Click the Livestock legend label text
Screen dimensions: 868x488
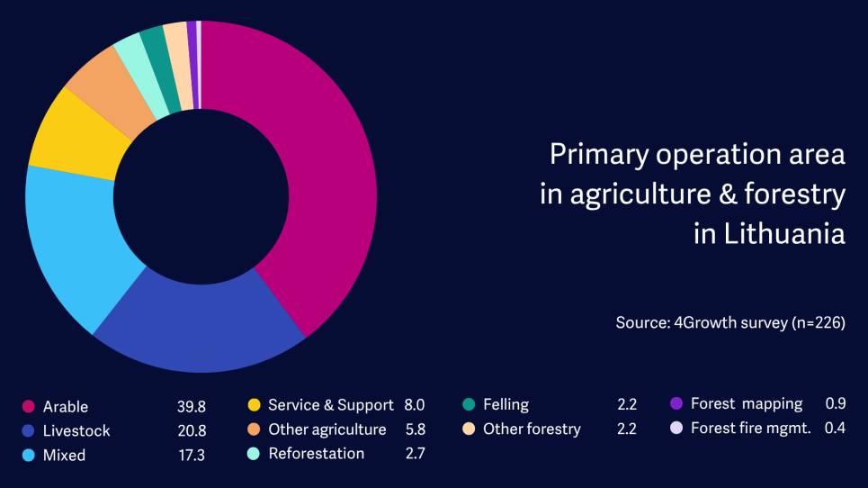point(76,431)
